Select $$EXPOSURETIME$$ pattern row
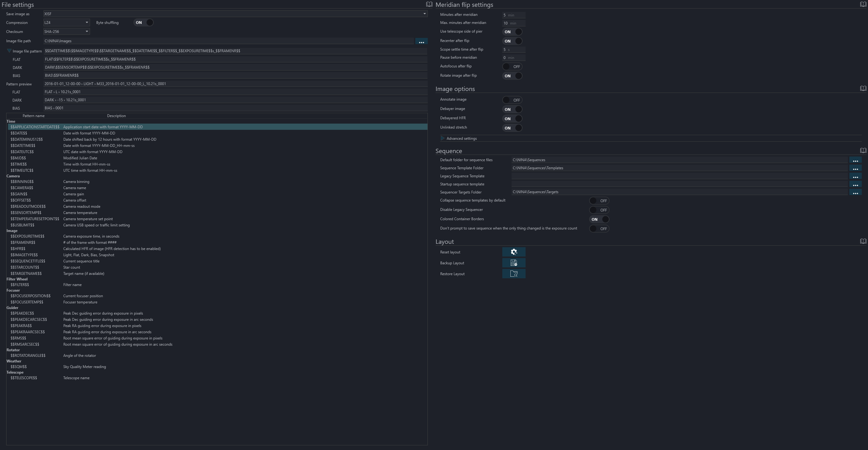Image resolution: width=868 pixels, height=450 pixels. click(218, 236)
